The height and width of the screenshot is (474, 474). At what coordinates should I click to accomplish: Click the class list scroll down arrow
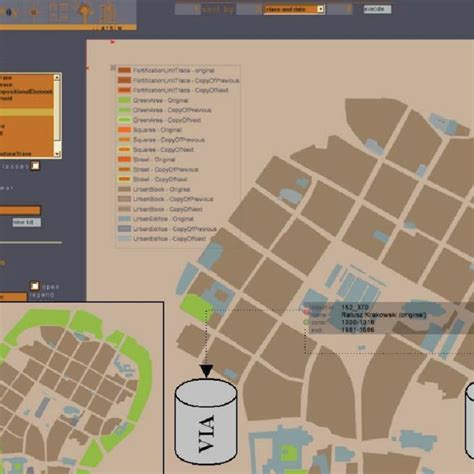click(x=57, y=154)
